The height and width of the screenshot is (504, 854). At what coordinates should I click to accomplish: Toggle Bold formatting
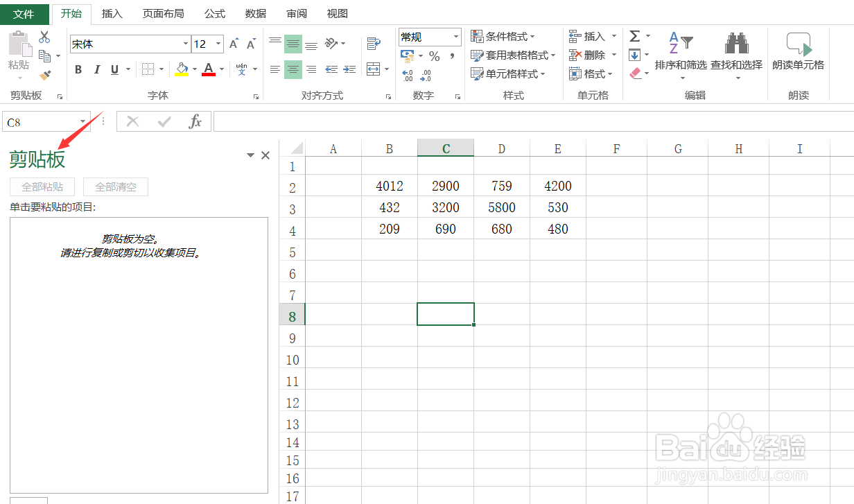coord(78,69)
